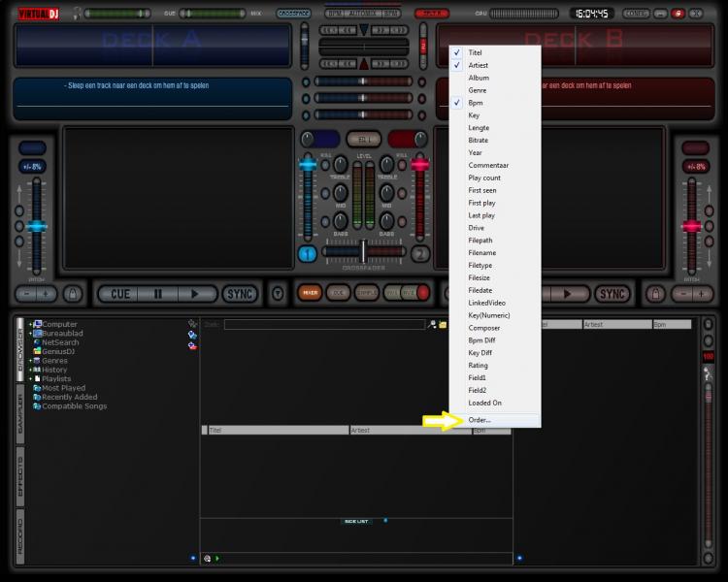Click the search magnifier icon

point(432,324)
